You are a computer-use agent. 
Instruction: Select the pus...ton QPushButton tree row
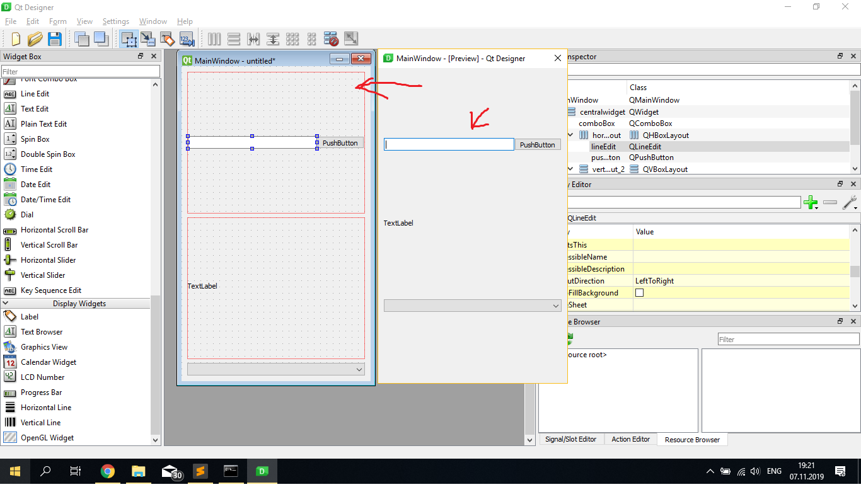(708, 157)
